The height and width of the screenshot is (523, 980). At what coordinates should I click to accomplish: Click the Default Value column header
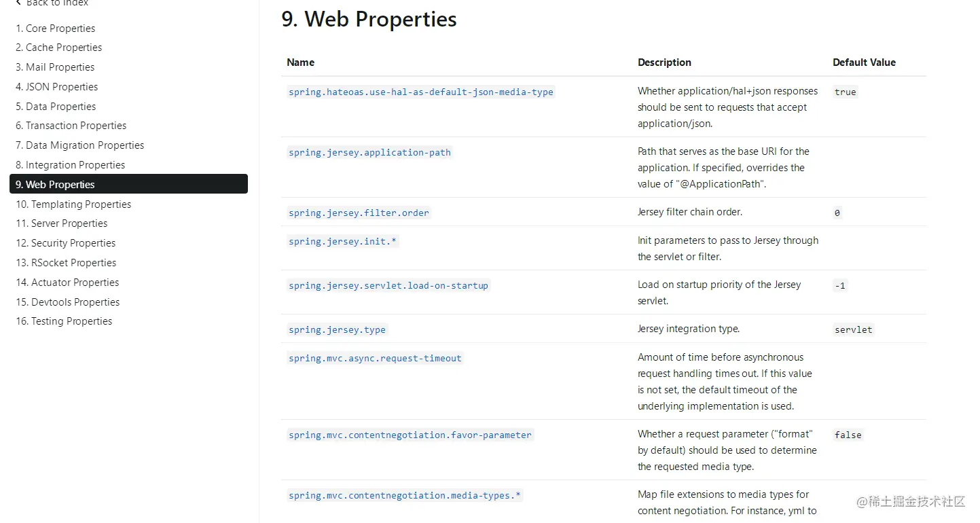tap(864, 62)
